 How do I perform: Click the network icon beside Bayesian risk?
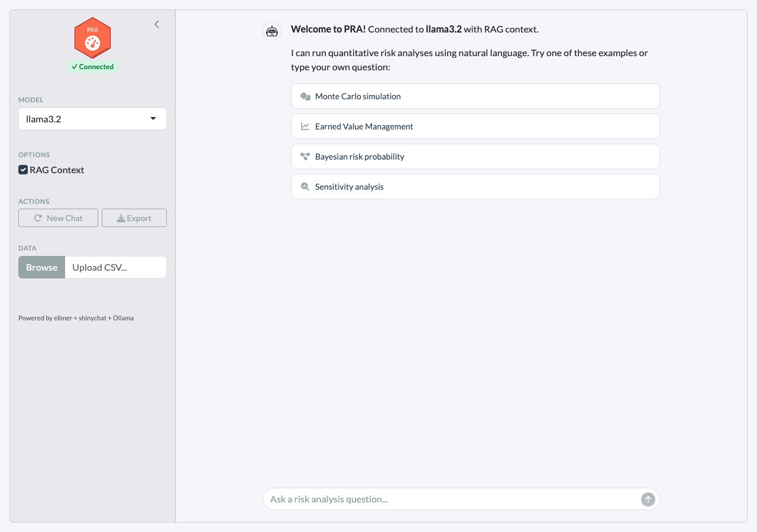305,157
